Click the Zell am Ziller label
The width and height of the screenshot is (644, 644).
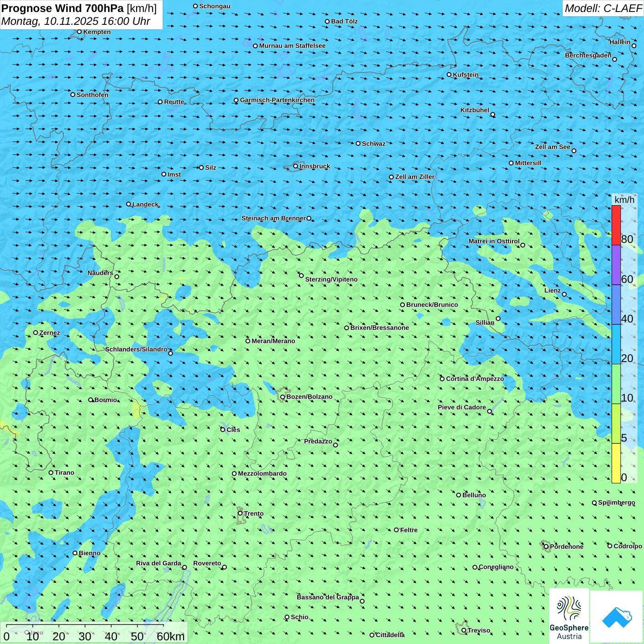point(414,177)
